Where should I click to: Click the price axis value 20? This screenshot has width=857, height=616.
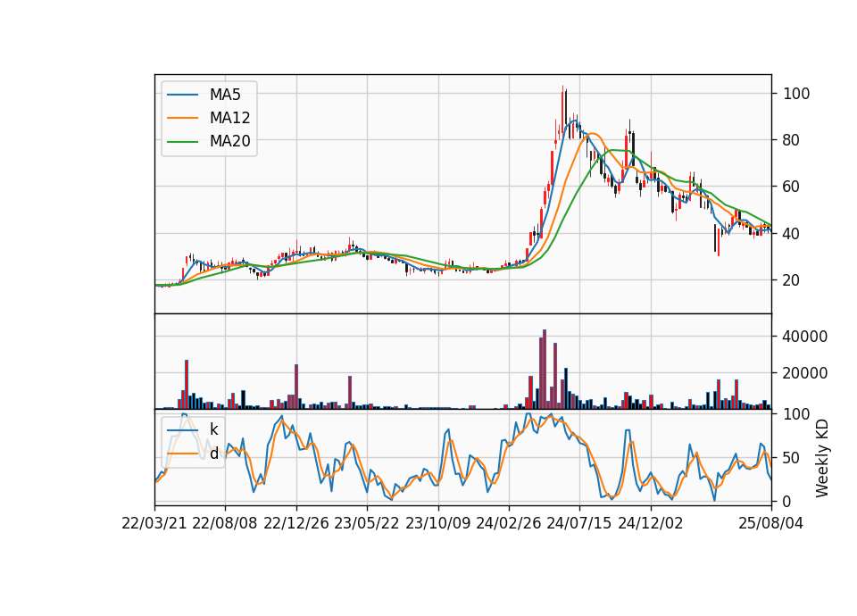click(x=792, y=279)
